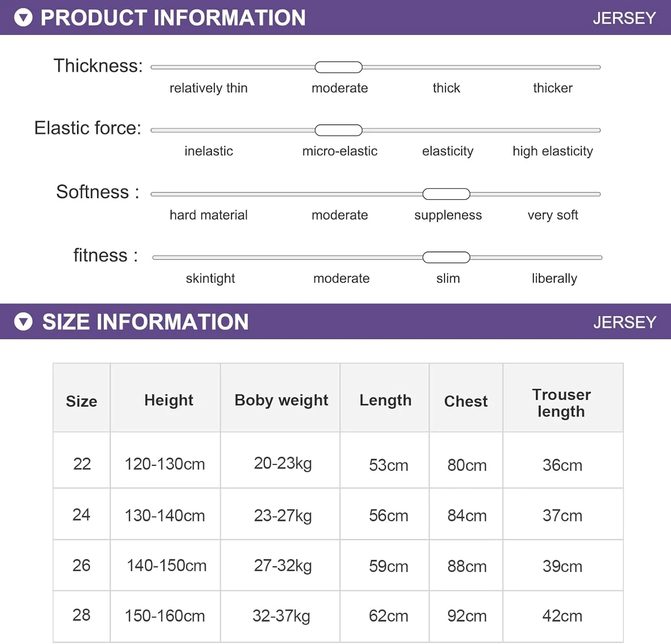Select size 28 row cell
Viewport: 671px width, 644px height.
click(x=81, y=615)
